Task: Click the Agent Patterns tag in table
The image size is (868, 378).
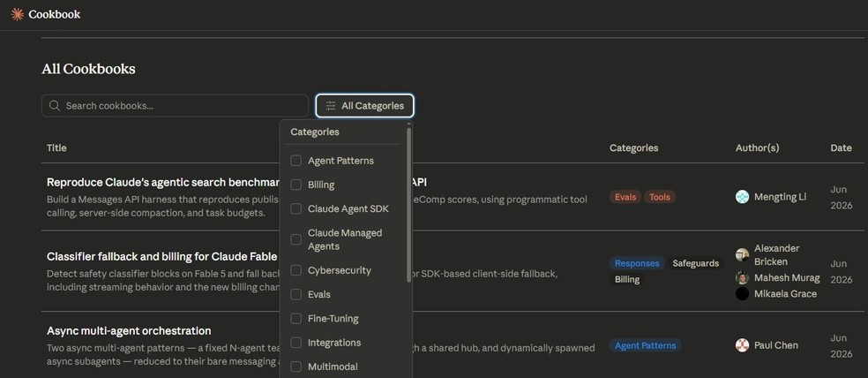Action: [x=646, y=345]
